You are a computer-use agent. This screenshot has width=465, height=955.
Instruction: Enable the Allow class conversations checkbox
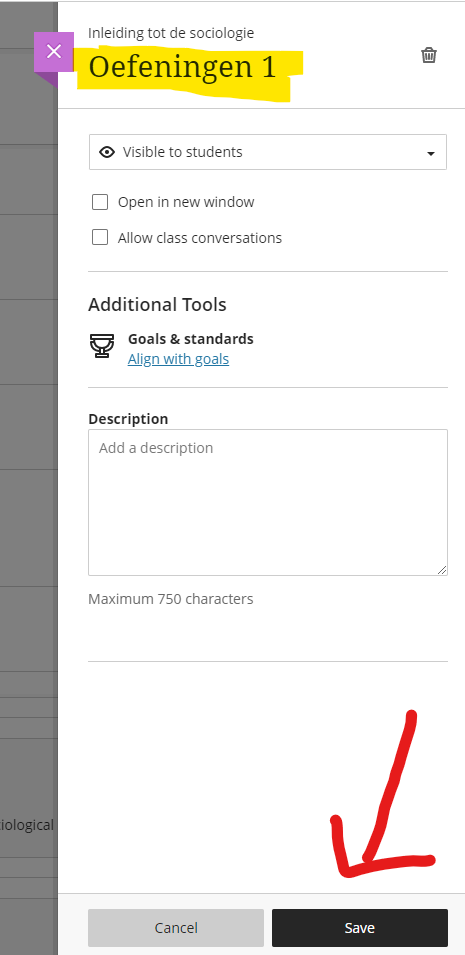point(100,238)
